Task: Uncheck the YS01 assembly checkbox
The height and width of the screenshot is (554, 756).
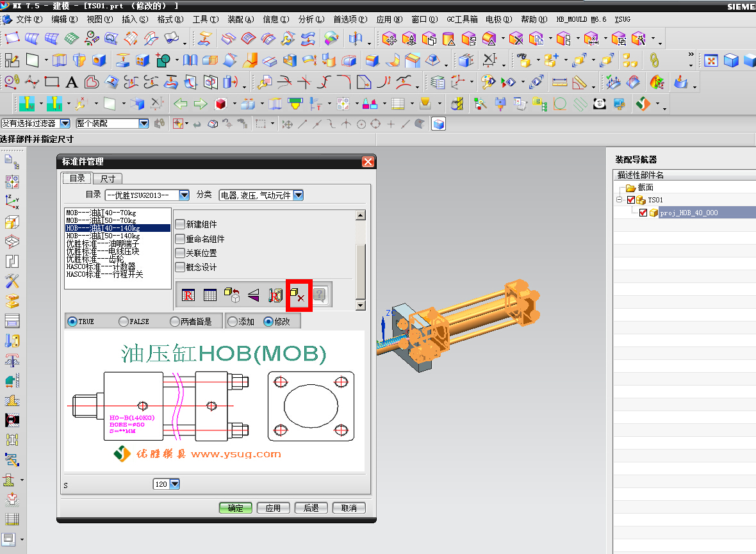Action: tap(630, 200)
